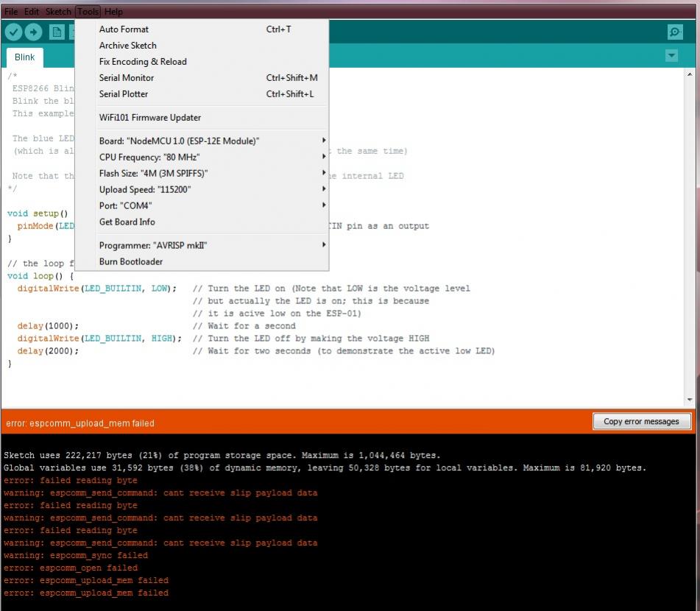Expand the Programmer AVRISP mkII submenu
Viewport: 700px width, 611px height.
click(x=152, y=245)
